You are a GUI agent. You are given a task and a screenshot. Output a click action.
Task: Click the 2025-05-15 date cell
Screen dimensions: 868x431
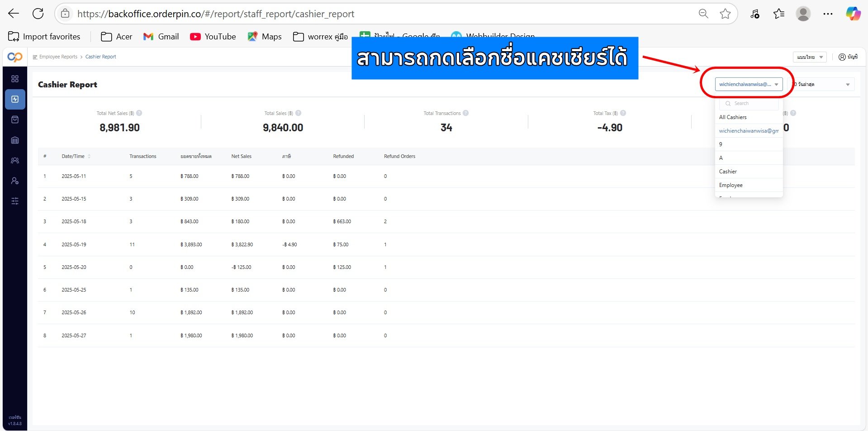pyautogui.click(x=74, y=199)
